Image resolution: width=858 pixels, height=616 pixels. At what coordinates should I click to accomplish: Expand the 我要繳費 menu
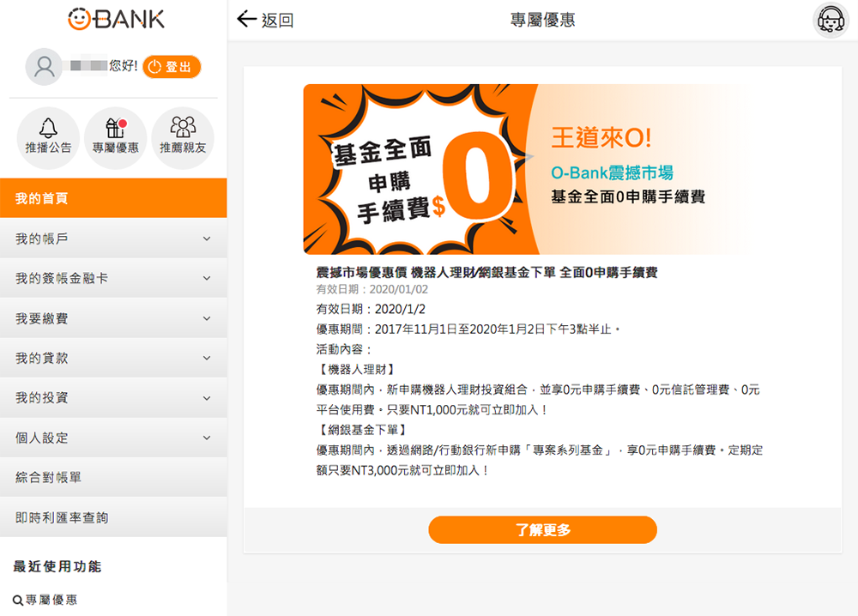coord(113,317)
